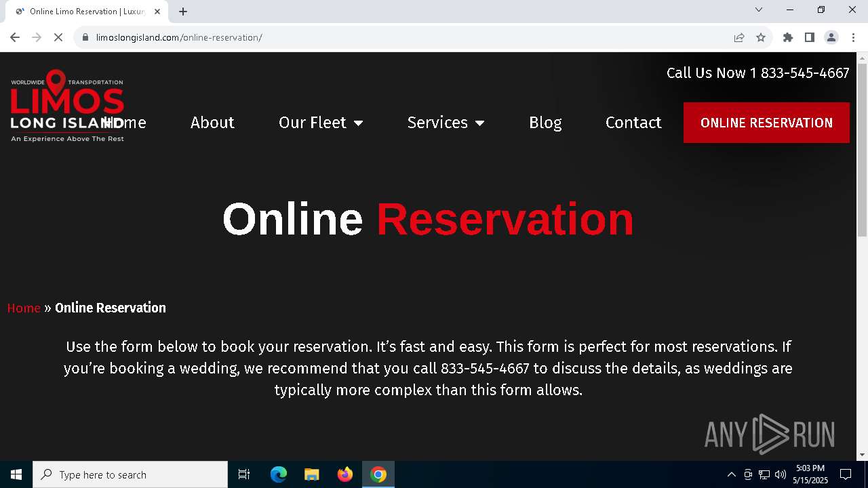Expand the Our Fleet dropdown arrow
Image resolution: width=868 pixels, height=488 pixels.
[x=358, y=123]
